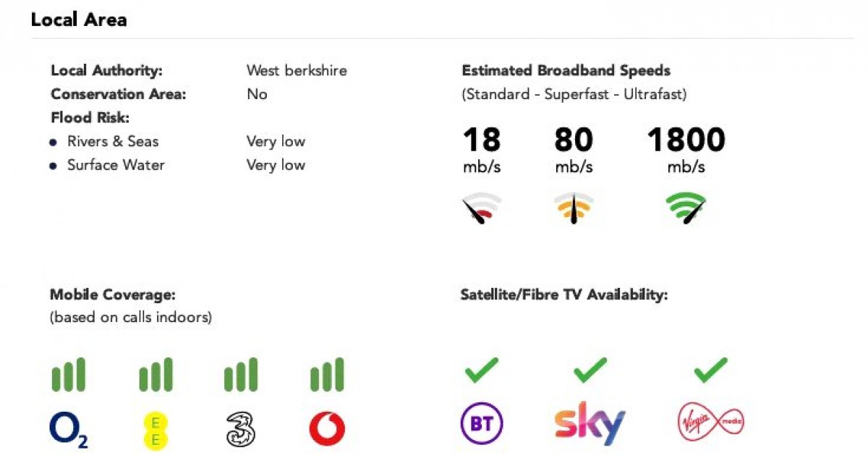Click the Virgin Media logo
Viewport: 868px width, 466px height.
click(711, 422)
